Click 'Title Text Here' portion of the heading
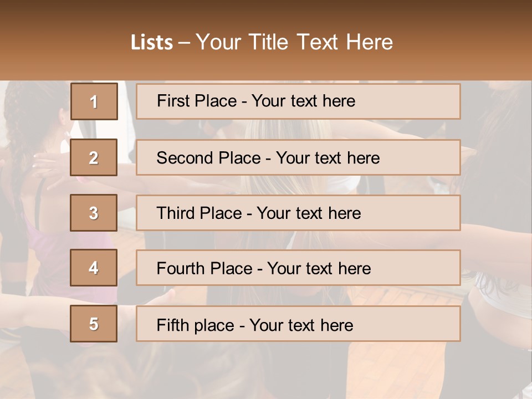 (x=321, y=42)
